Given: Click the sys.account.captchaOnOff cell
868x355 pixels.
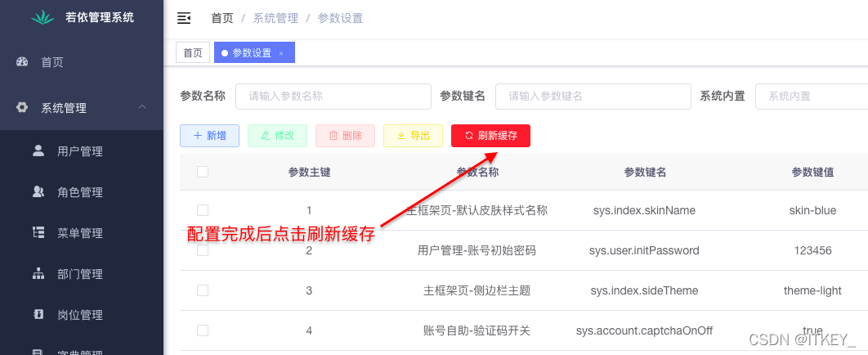Looking at the screenshot, I should 644,330.
